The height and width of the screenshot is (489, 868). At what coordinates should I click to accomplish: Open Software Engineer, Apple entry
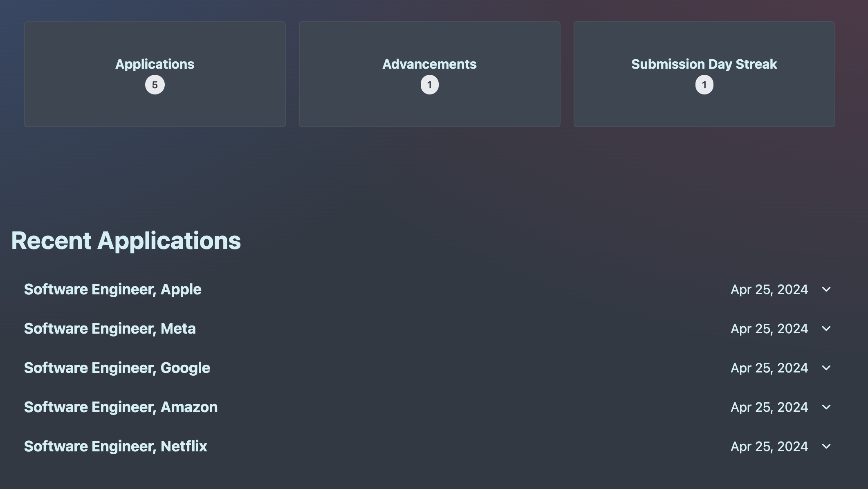(113, 289)
